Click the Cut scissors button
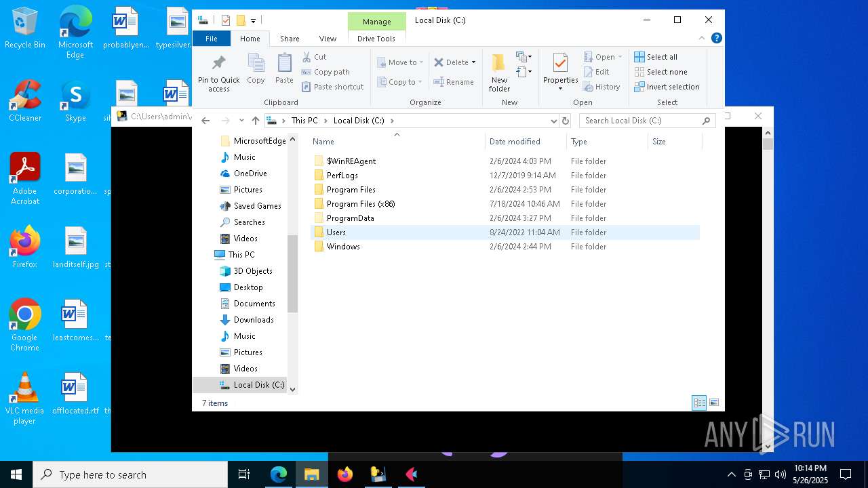The width and height of the screenshot is (868, 488). pos(315,57)
